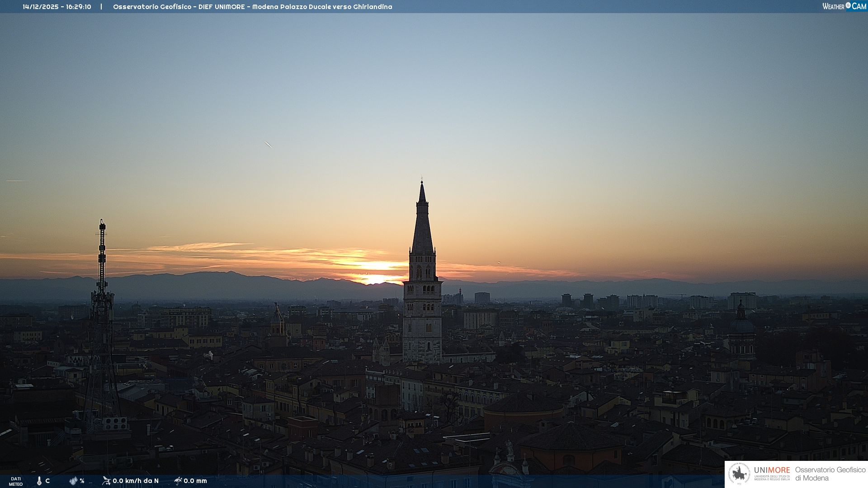Viewport: 868px width, 488px height.
Task: Click the wind vane anemometer icon
Action: point(106,481)
